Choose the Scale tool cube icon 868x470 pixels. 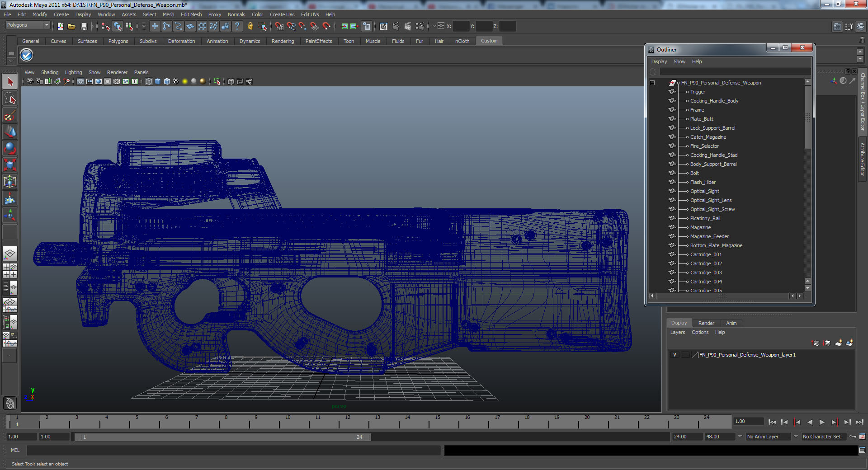10,165
